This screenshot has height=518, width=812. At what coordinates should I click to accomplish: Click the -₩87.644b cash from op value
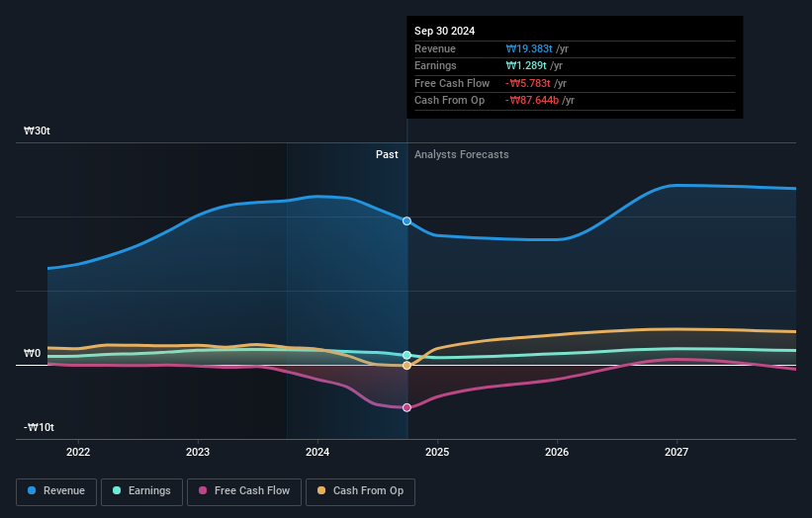[532, 101]
